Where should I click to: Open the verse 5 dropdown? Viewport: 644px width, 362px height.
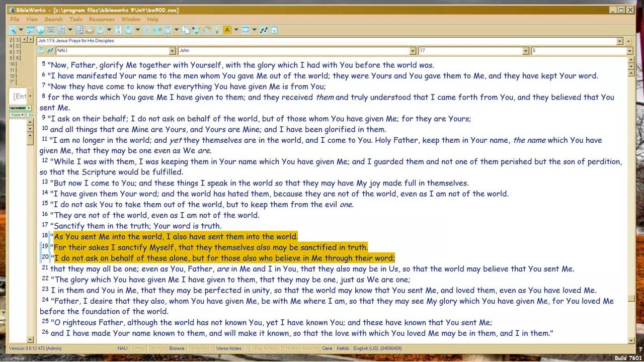pyautogui.click(x=629, y=51)
